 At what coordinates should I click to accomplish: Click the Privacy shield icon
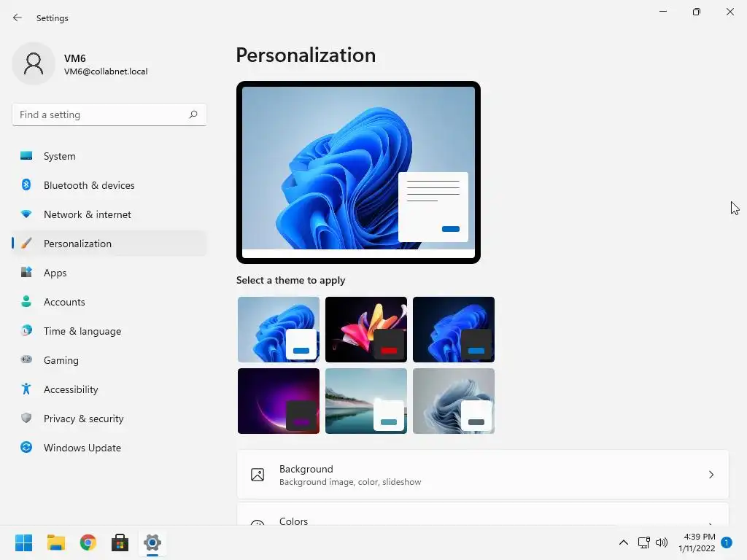(26, 418)
